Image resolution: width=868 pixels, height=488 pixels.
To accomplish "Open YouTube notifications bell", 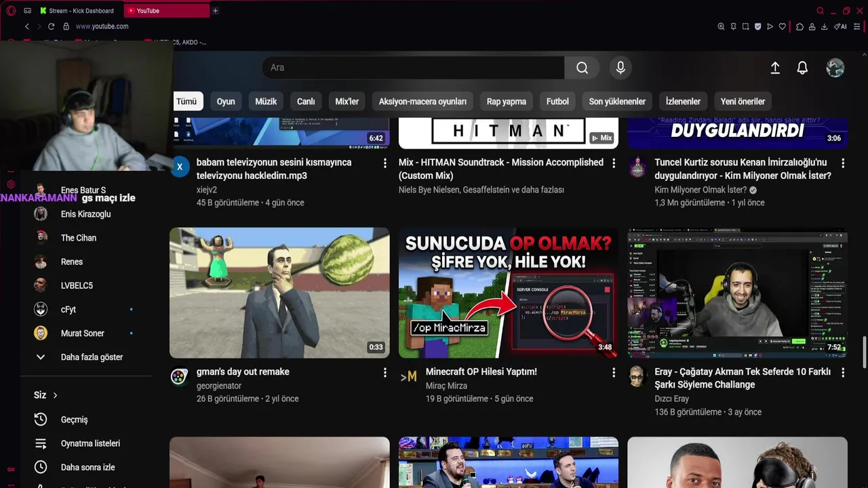I will pos(802,68).
